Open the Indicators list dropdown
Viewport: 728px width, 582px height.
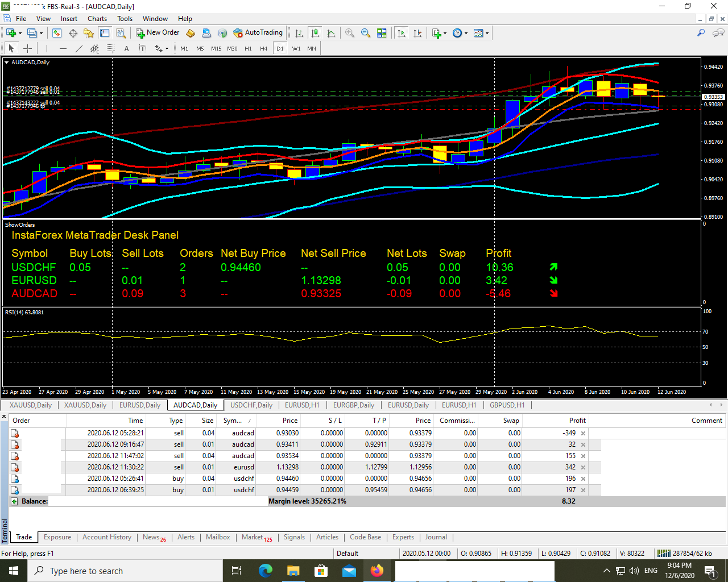(439, 33)
